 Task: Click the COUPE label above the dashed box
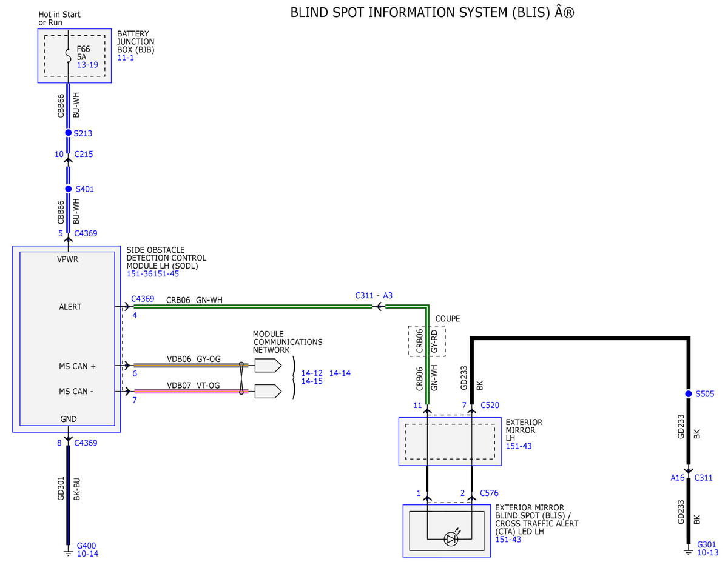(448, 319)
